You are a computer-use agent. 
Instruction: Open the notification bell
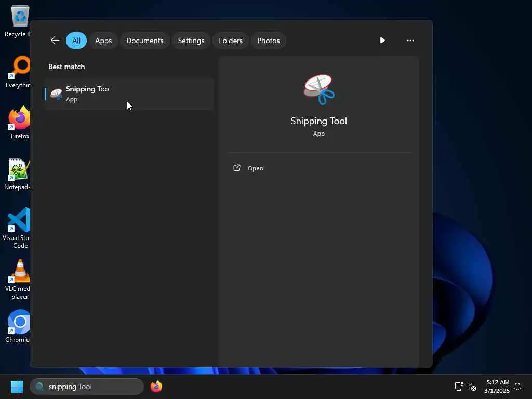coord(517,387)
